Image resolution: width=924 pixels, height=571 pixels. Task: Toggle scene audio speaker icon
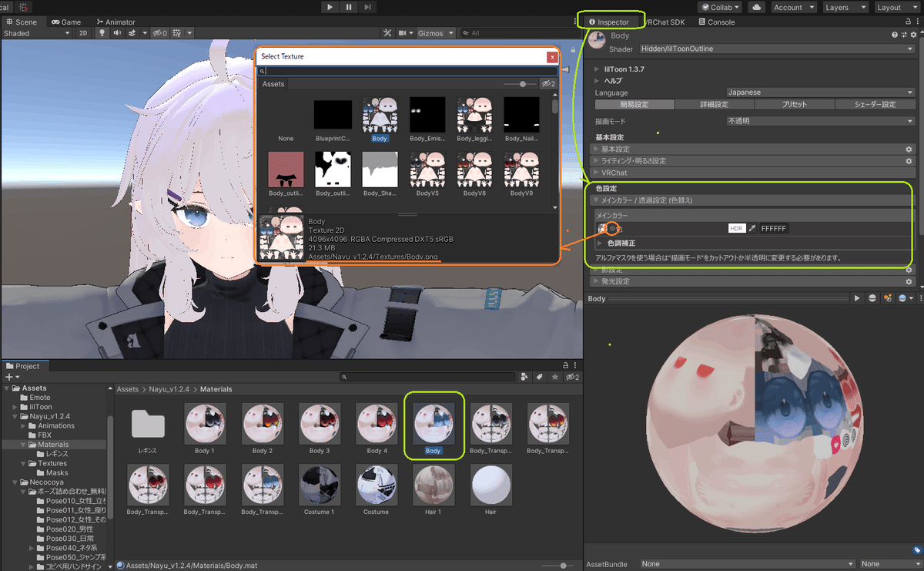[117, 33]
